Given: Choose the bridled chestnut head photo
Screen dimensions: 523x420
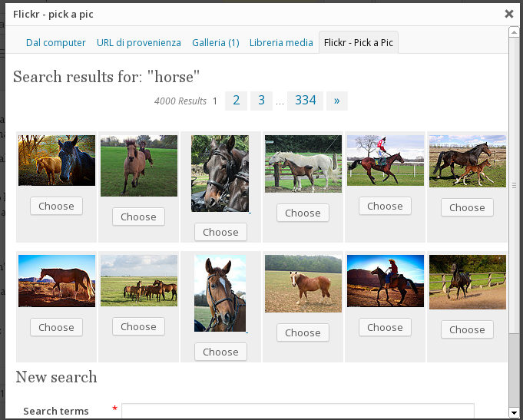Looking at the screenshot, I should (220, 352).
